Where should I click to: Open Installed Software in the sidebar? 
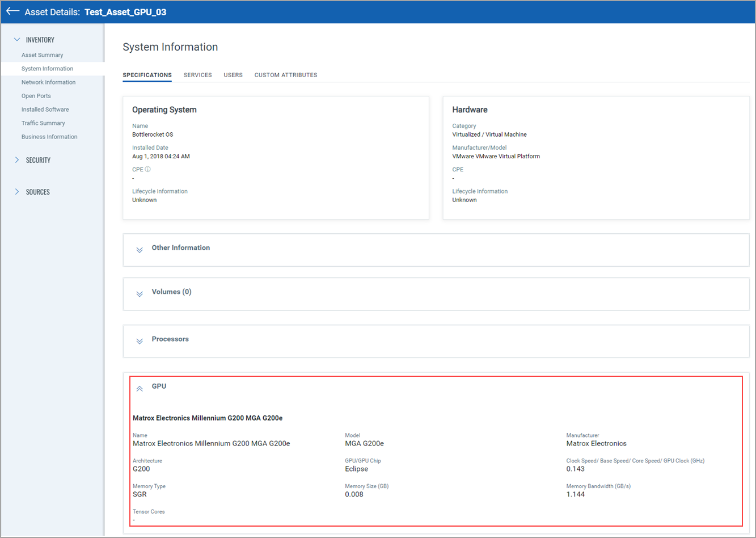point(45,110)
